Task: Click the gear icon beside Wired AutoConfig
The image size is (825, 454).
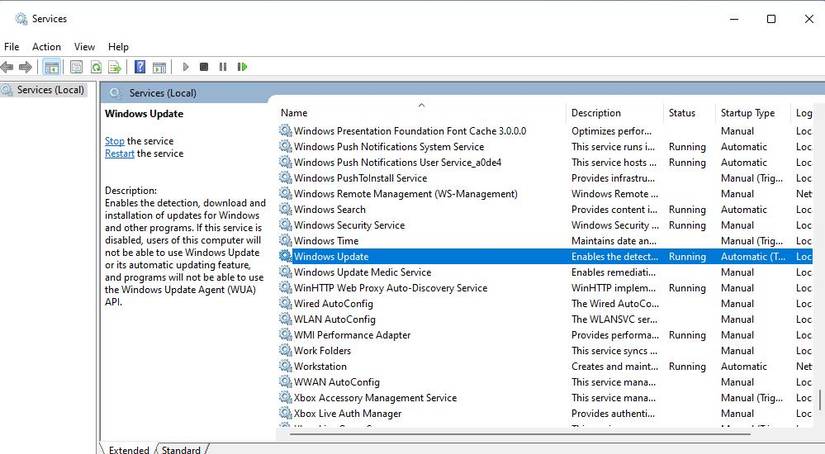Action: (x=285, y=303)
